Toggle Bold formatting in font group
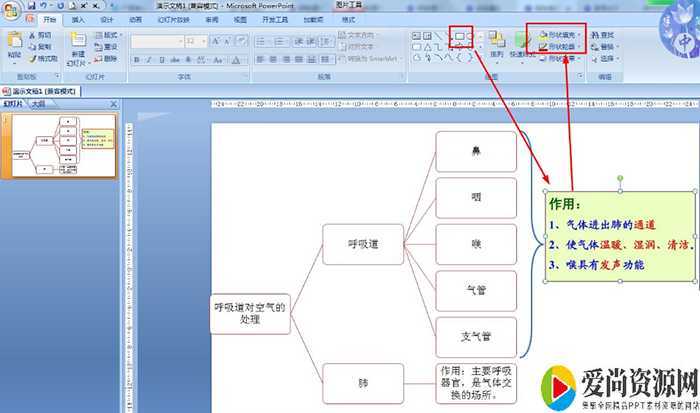 pos(136,59)
